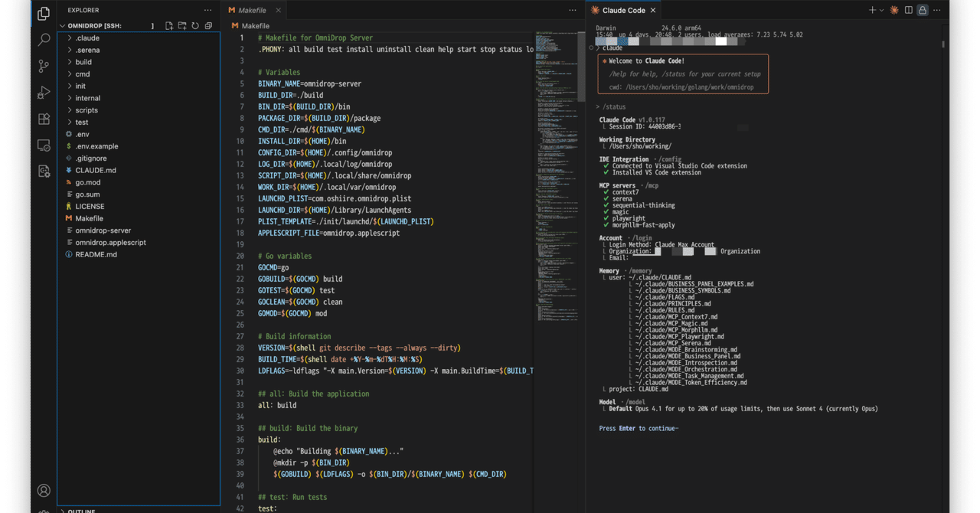The height and width of the screenshot is (513, 980).
Task: Click the 'Login Method: Claude Max Account' line
Action: coord(661,244)
